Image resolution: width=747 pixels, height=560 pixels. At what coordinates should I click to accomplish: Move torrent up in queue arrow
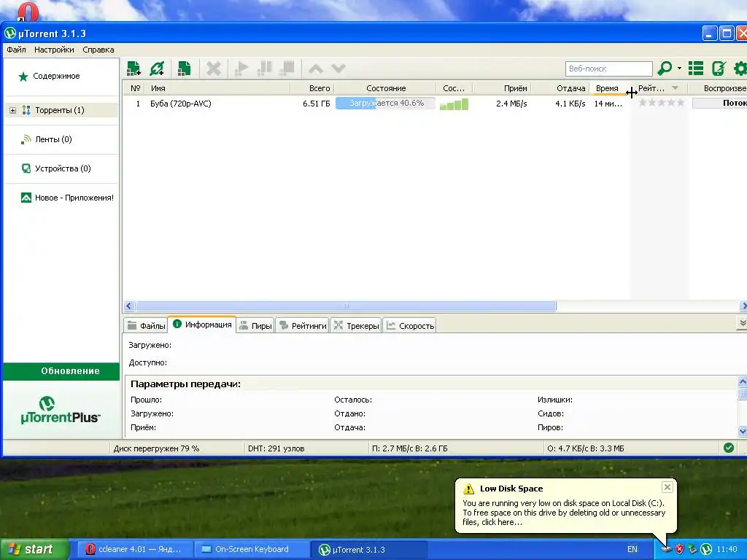pyautogui.click(x=315, y=69)
